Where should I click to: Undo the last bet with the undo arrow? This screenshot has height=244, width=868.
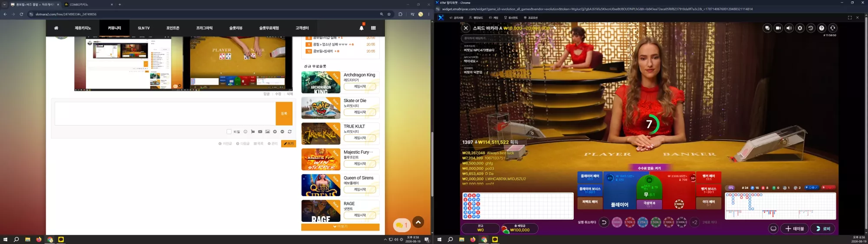click(x=604, y=222)
